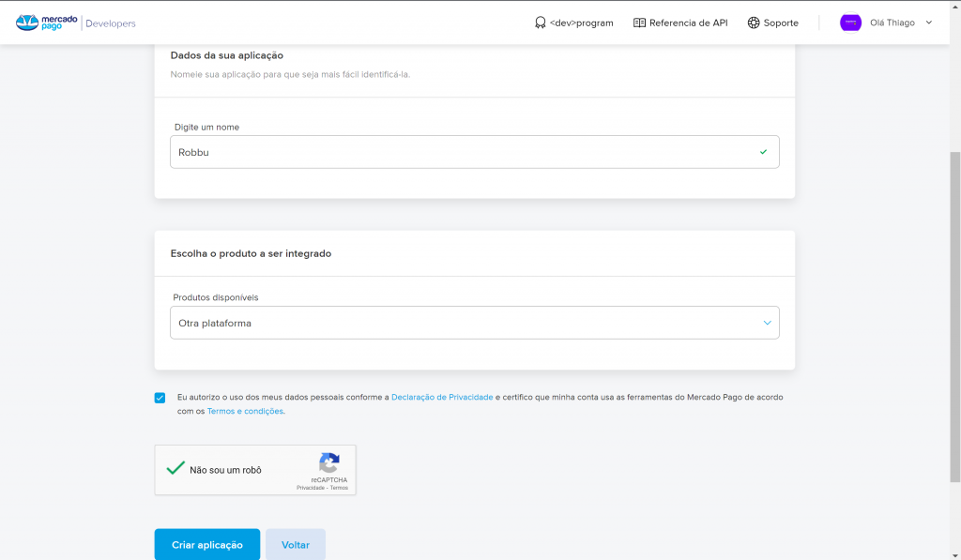Open the Produtos disponíveis dropdown
This screenshot has width=961, height=560.
point(474,323)
